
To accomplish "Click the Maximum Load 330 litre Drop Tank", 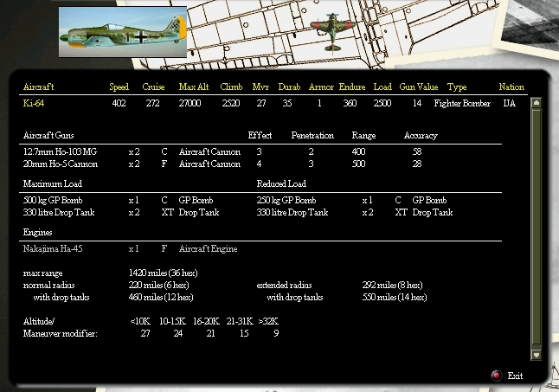I will click(59, 212).
